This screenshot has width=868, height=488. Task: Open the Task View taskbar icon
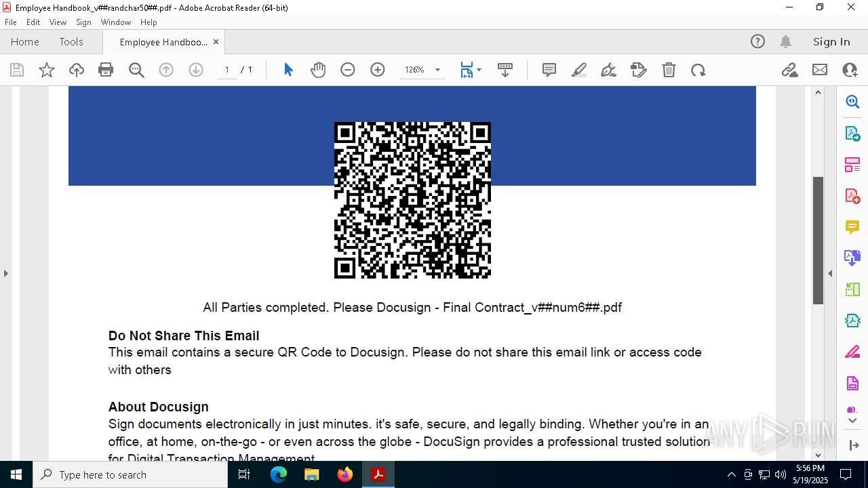pos(244,474)
